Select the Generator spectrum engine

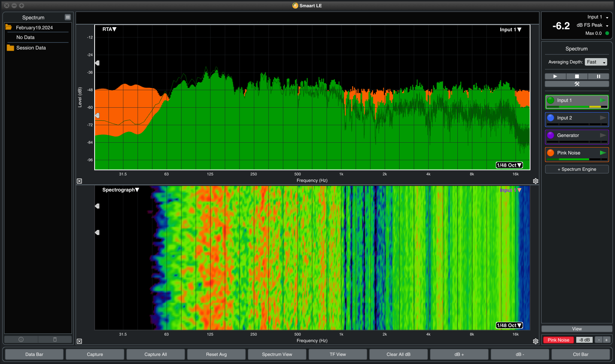click(x=577, y=137)
